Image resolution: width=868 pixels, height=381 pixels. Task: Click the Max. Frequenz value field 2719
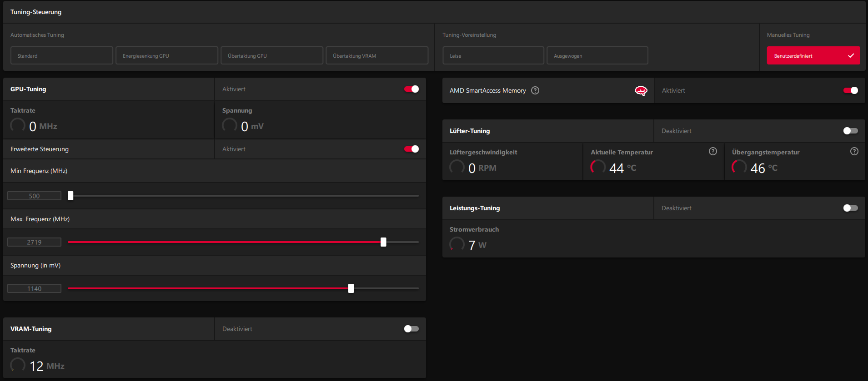(x=34, y=242)
